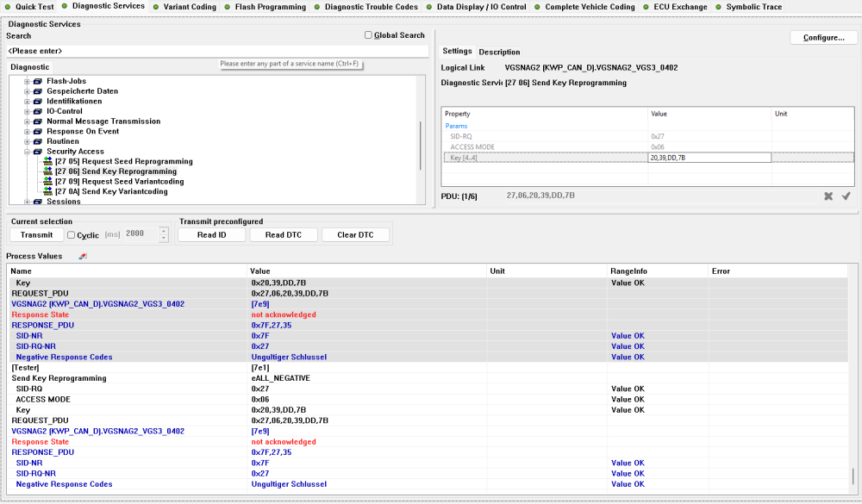This screenshot has height=504, width=862.
Task: Click the eALL_NEGATIVE value cell
Action: [x=367, y=378]
